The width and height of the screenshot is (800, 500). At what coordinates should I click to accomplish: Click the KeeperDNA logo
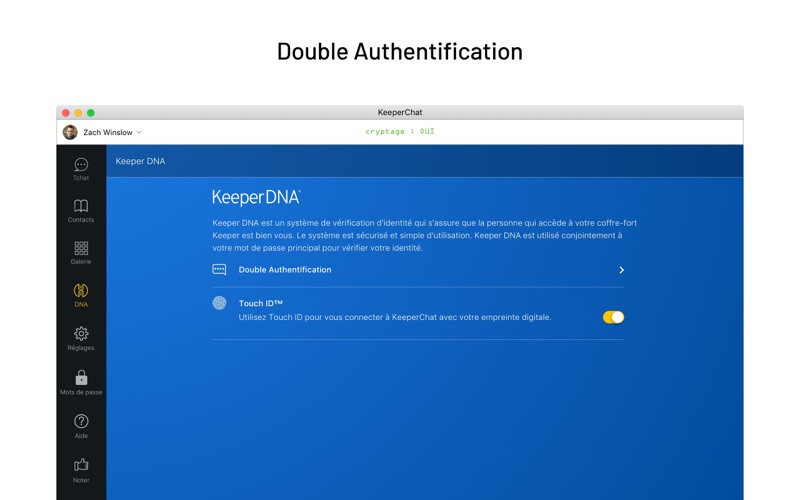click(x=256, y=197)
